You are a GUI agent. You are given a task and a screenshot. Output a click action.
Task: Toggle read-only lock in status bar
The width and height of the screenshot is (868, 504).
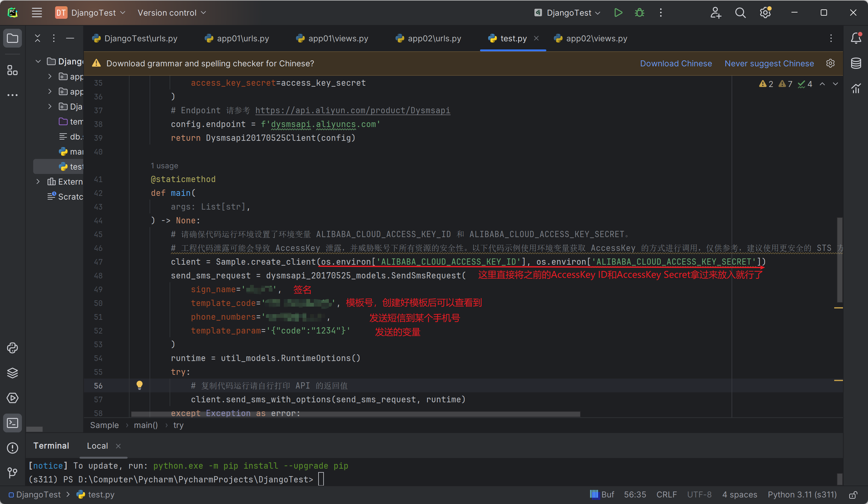point(853,495)
